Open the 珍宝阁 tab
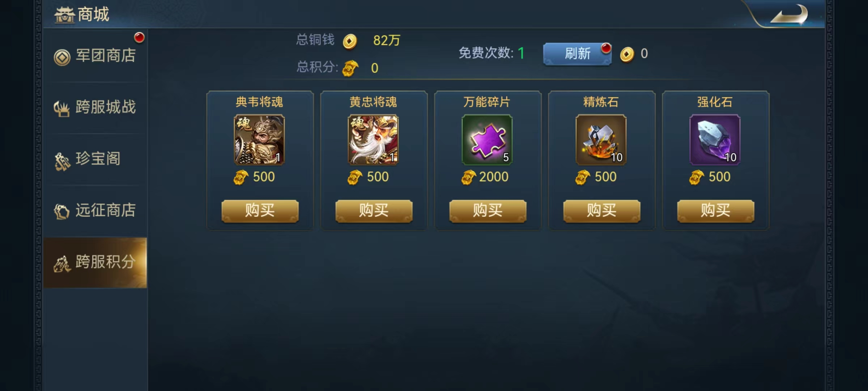Image resolution: width=868 pixels, height=391 pixels. [95, 159]
